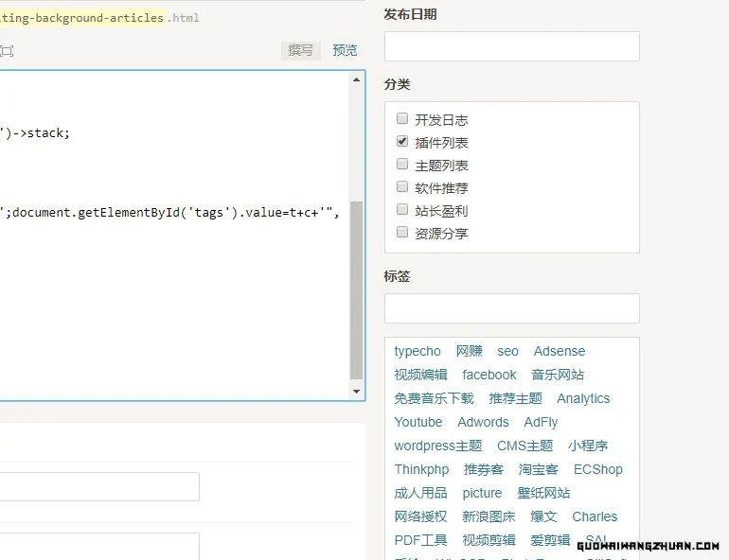Click the highlighted URL slug field
The height and width of the screenshot is (560, 729).
[x=81, y=18]
